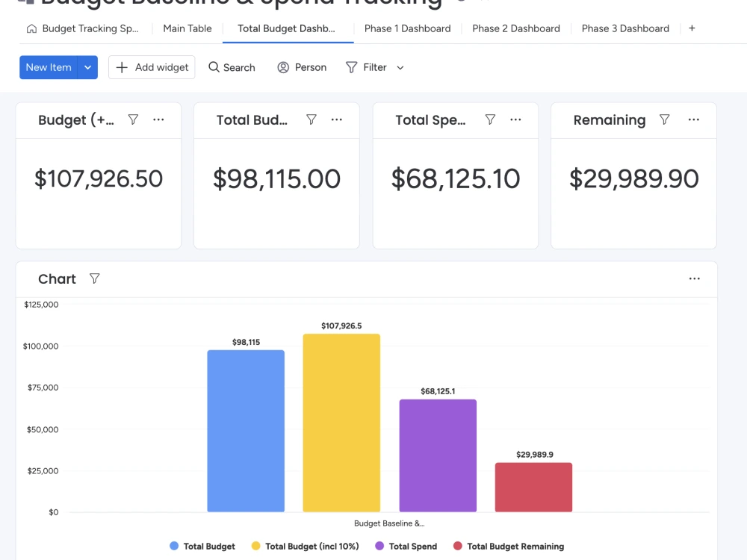Open the filter icon on the Total Spend widget
Screen dimensions: 747x560
coord(490,119)
